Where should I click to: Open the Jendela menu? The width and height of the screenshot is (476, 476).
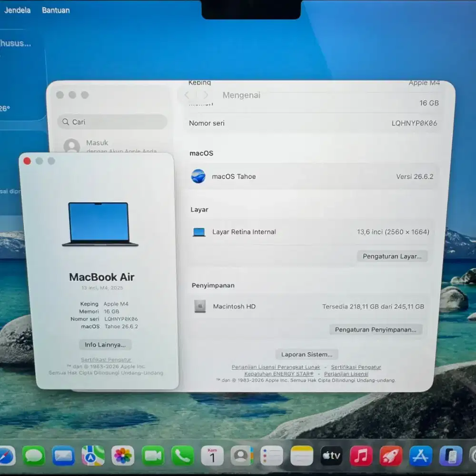point(17,10)
